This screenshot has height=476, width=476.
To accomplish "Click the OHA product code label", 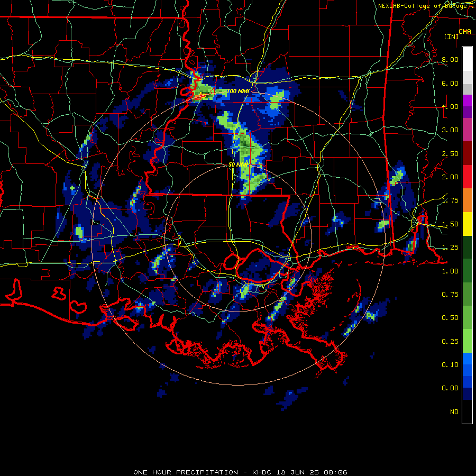I will click(x=464, y=32).
